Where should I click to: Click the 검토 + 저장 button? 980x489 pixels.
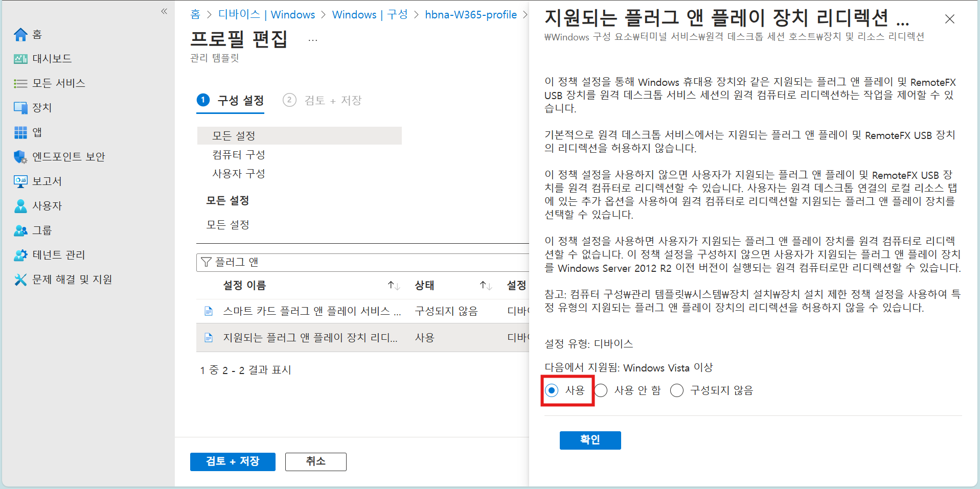pyautogui.click(x=233, y=461)
